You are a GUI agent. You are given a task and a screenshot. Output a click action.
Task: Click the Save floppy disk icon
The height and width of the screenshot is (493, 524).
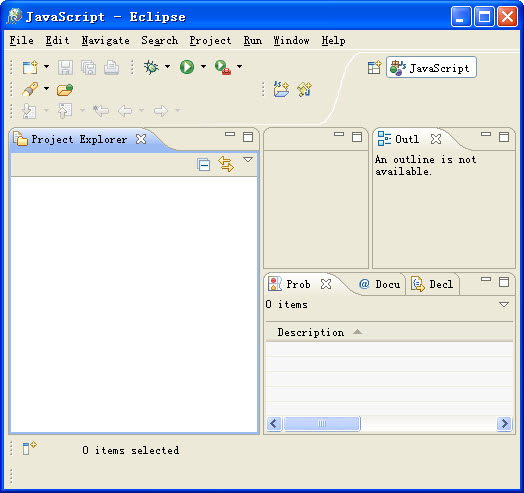[x=65, y=67]
